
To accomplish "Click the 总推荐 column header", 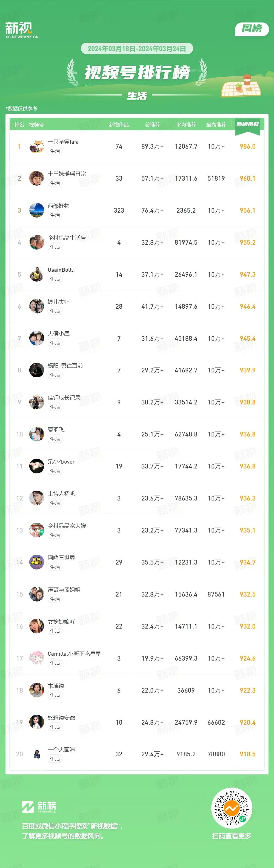I will (x=152, y=125).
